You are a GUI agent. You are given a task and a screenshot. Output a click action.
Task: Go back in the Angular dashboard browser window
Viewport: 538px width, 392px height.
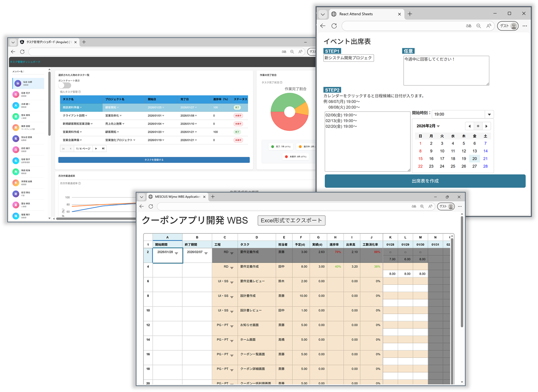point(13,52)
